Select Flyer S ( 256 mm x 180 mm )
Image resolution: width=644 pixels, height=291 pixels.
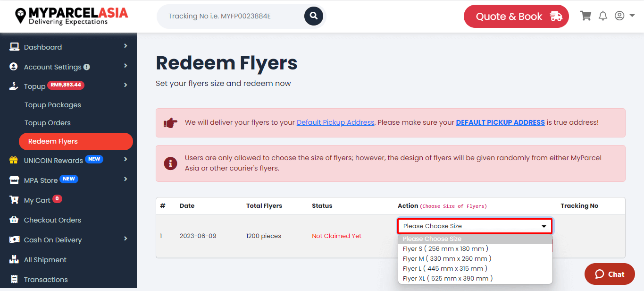[x=475, y=248]
